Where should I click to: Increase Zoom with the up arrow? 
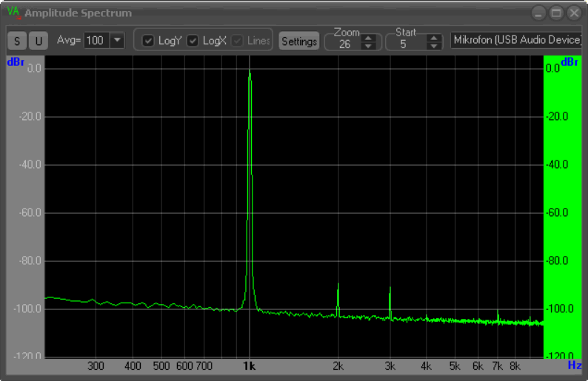368,38
